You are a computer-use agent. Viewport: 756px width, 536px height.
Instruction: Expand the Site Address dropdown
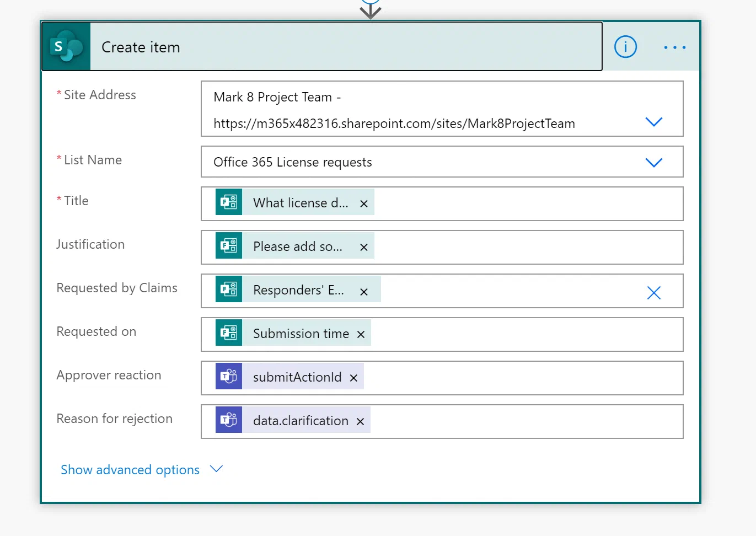click(x=653, y=122)
